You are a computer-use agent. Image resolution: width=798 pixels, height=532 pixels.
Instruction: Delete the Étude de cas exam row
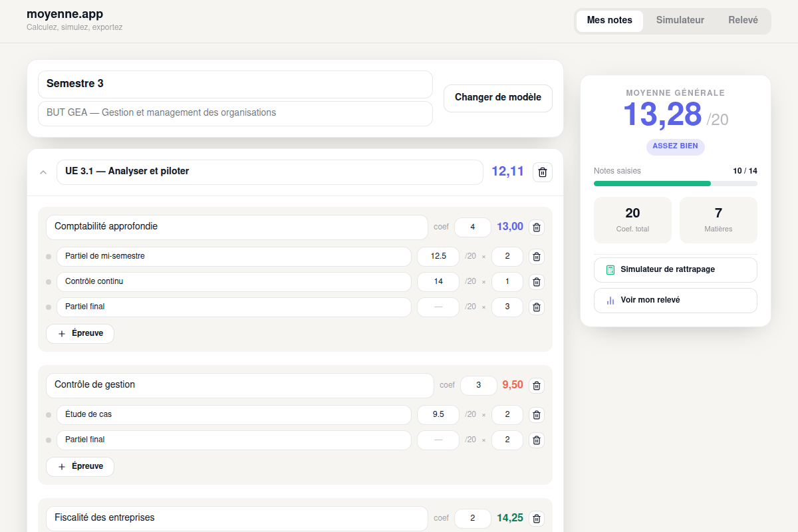pos(537,415)
